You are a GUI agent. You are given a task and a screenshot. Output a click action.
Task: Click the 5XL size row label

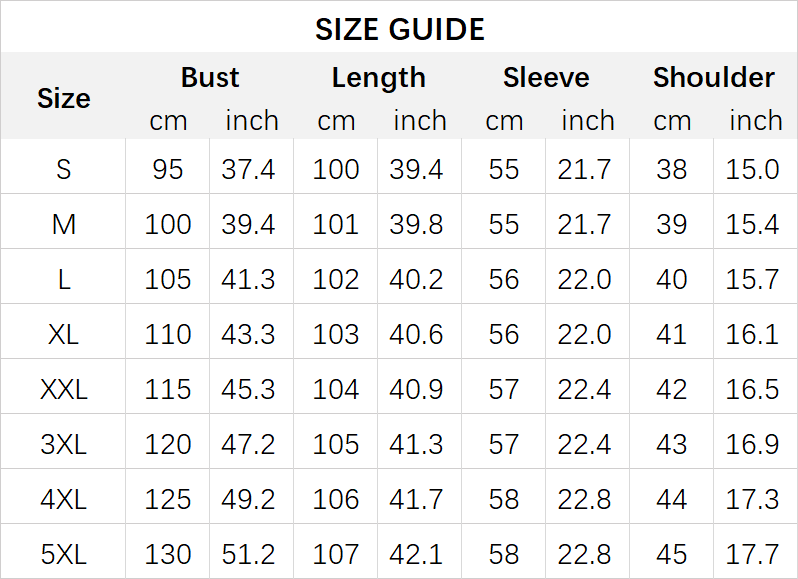[x=63, y=554]
